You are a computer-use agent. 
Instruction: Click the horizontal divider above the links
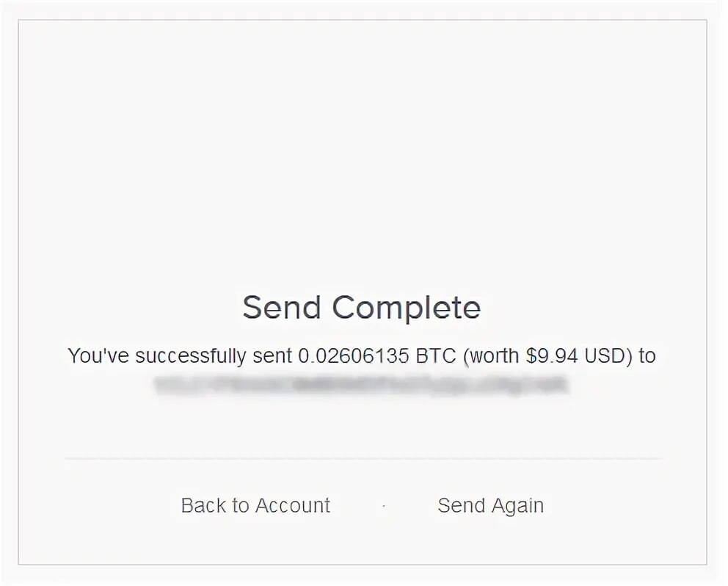[363, 459]
